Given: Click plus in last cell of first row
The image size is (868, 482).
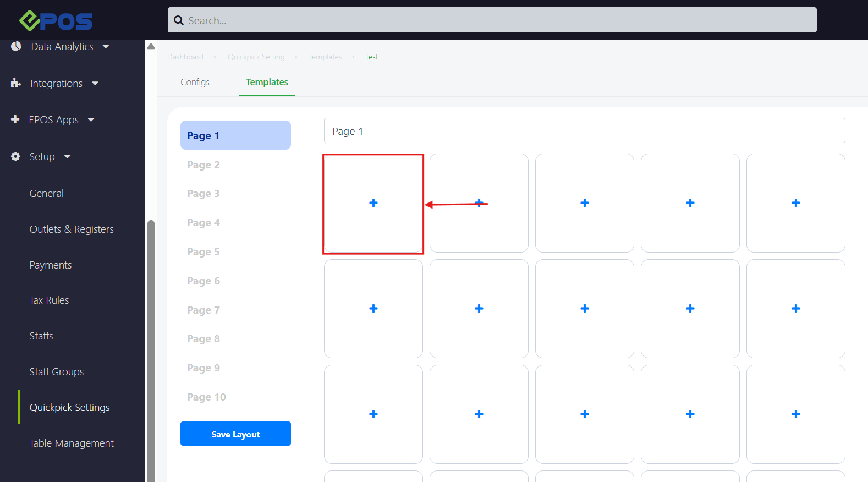Looking at the screenshot, I should [795, 203].
